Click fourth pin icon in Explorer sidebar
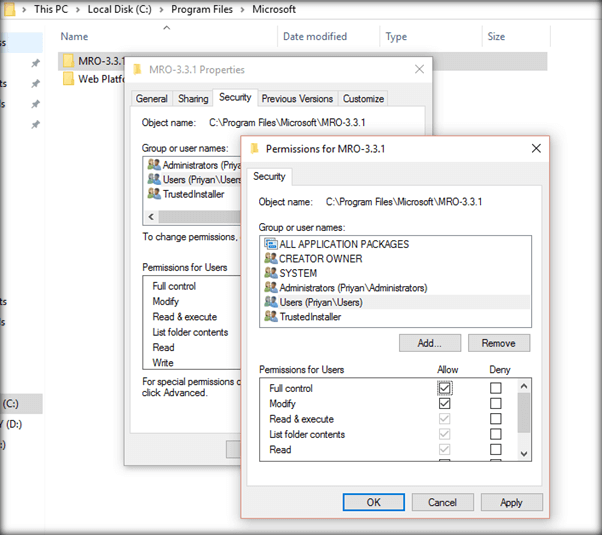The image size is (602, 535). pyautogui.click(x=35, y=124)
